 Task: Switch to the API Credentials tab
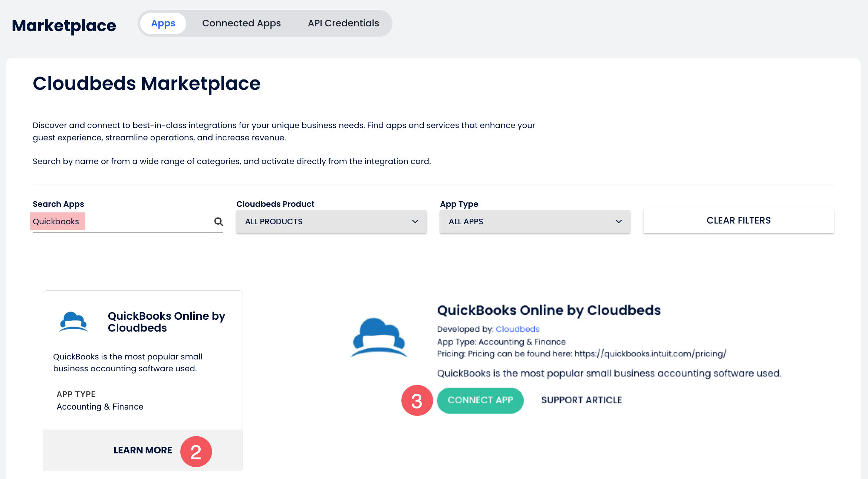point(343,23)
